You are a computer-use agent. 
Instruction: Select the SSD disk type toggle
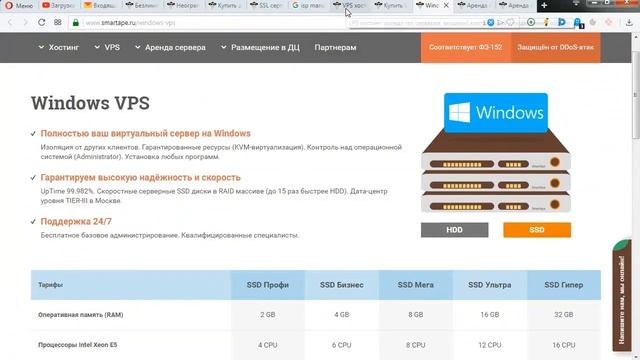[x=537, y=230]
